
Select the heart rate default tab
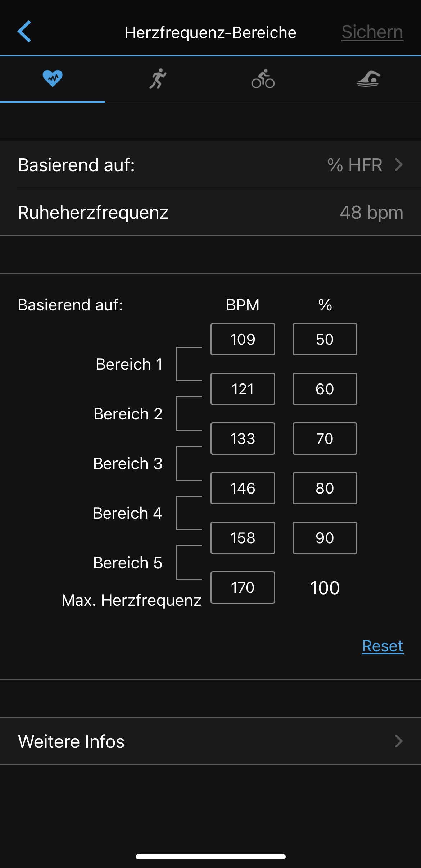(x=53, y=79)
